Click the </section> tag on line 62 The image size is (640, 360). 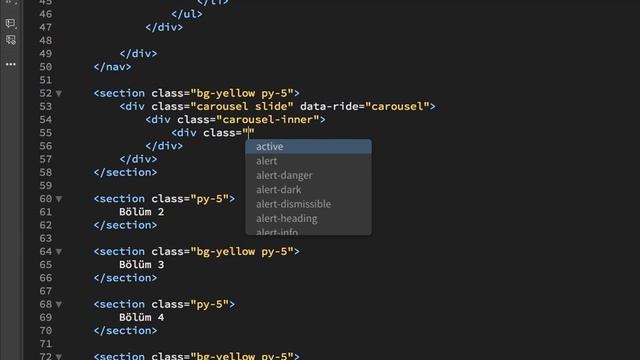(125, 225)
